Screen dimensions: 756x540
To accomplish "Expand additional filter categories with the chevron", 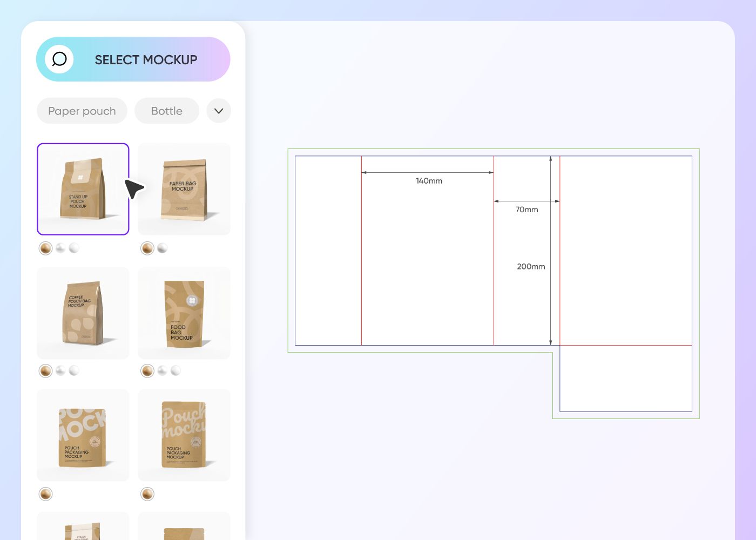I will (219, 111).
